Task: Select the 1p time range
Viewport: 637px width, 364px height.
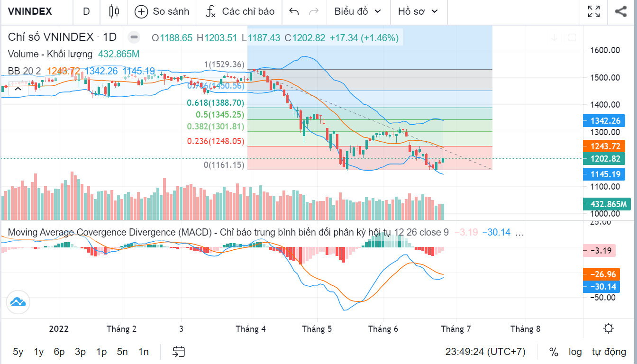Action: 101,352
